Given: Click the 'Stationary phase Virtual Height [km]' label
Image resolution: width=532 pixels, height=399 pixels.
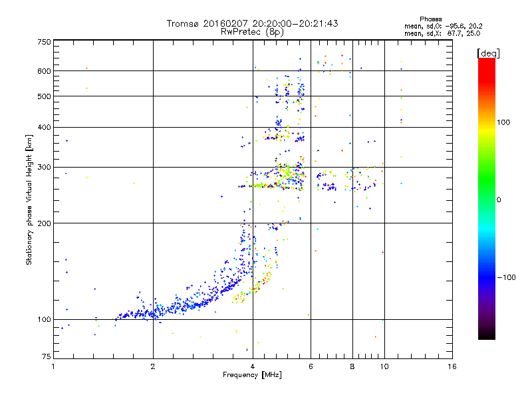Looking at the screenshot, I should 29,200.
